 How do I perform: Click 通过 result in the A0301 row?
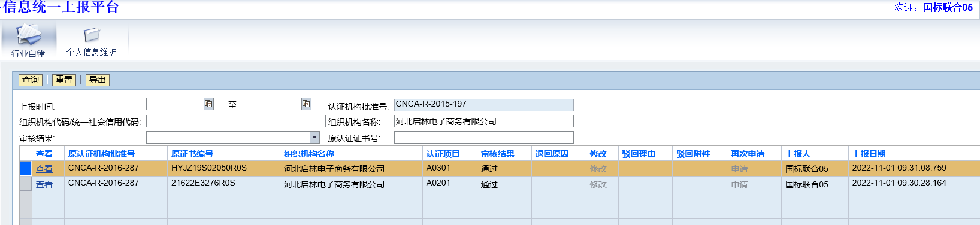coord(489,169)
